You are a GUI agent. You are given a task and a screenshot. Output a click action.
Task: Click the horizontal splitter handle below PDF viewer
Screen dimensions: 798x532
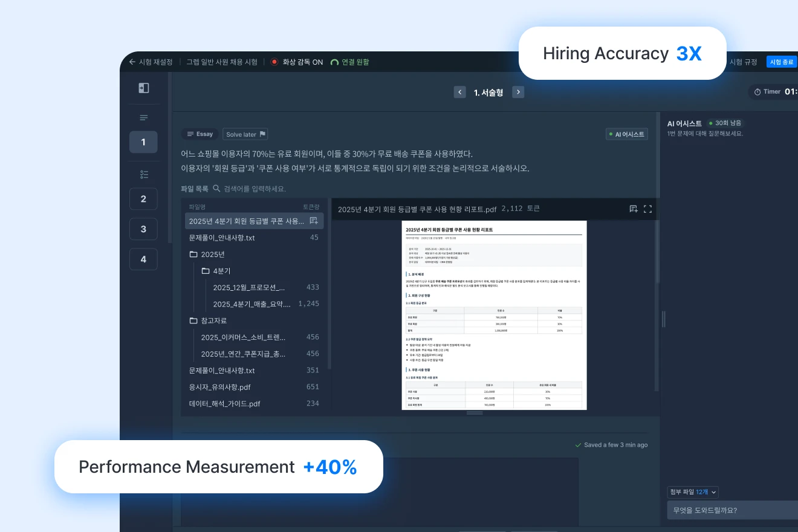pos(475,413)
